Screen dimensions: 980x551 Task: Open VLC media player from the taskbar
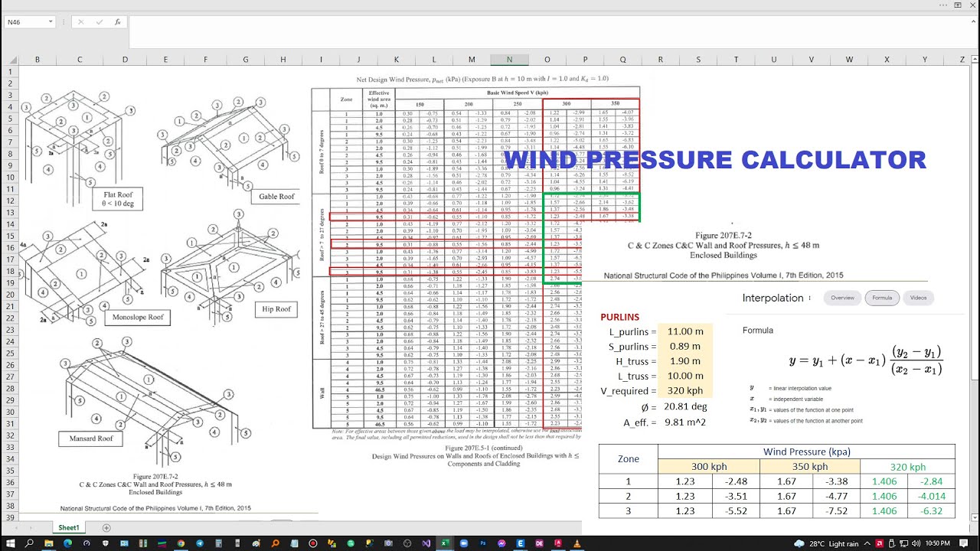point(577,543)
